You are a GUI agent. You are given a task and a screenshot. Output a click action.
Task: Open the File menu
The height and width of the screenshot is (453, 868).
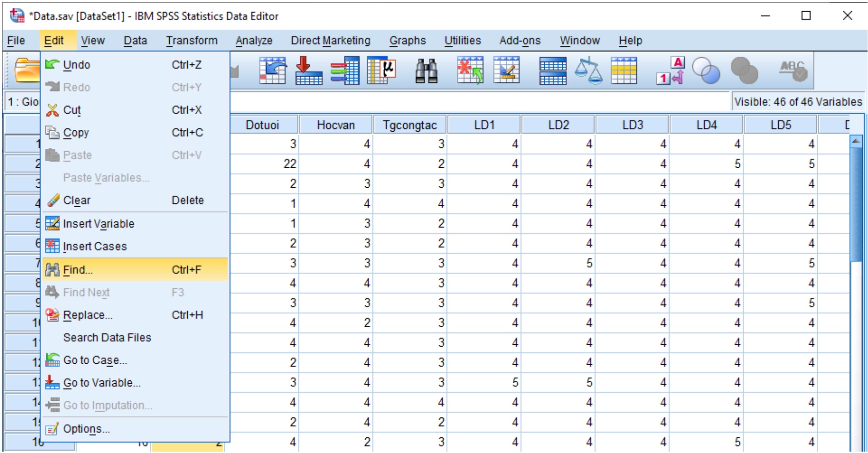(x=16, y=41)
